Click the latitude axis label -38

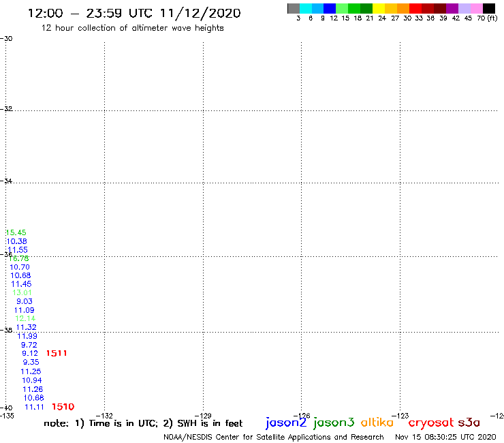coord(6,331)
